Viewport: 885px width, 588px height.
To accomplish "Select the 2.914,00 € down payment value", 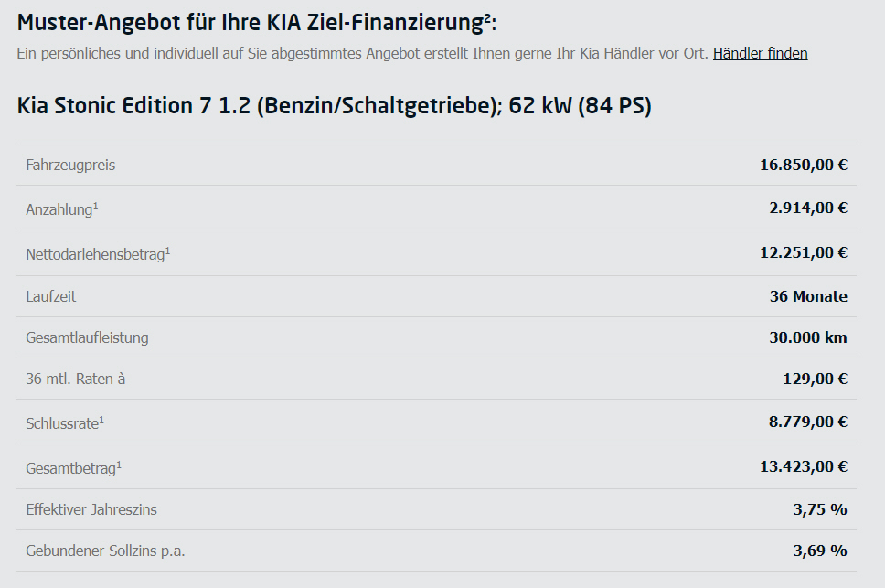I will 808,208.
